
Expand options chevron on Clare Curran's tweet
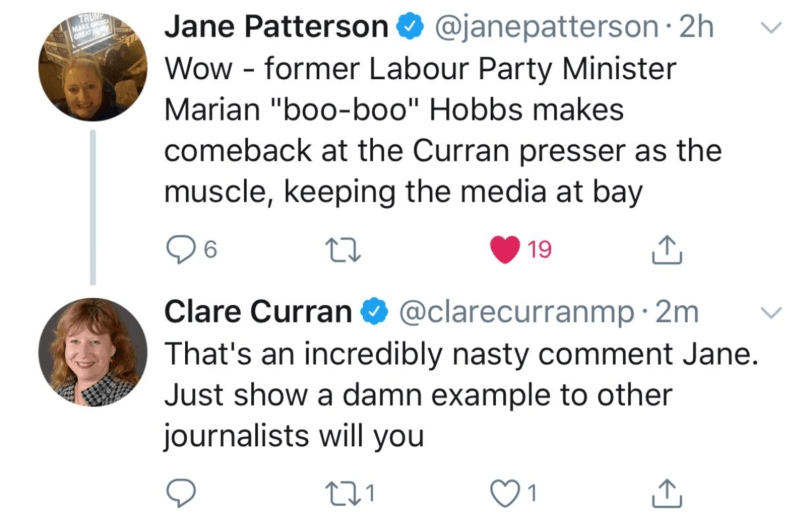pyautogui.click(x=771, y=313)
